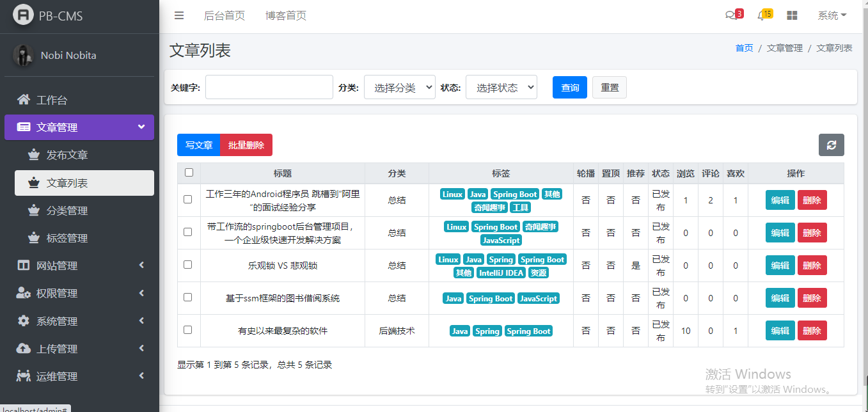This screenshot has height=412, width=868.
Task: Expand the 运维管理 menu chevron
Action: coord(141,376)
